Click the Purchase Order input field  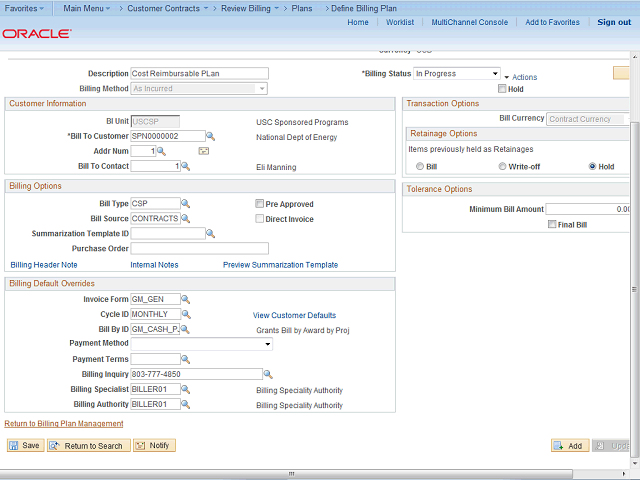pos(199,248)
